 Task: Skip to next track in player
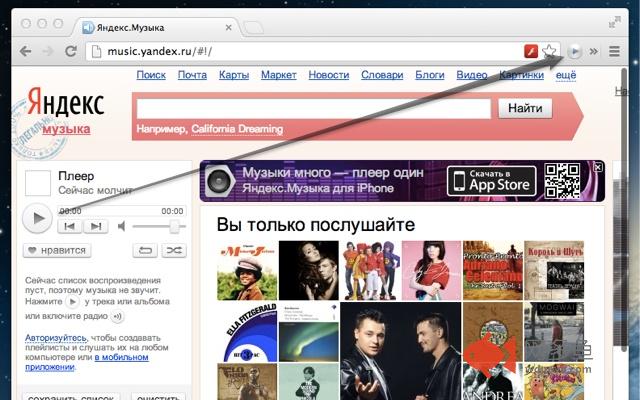(96, 226)
